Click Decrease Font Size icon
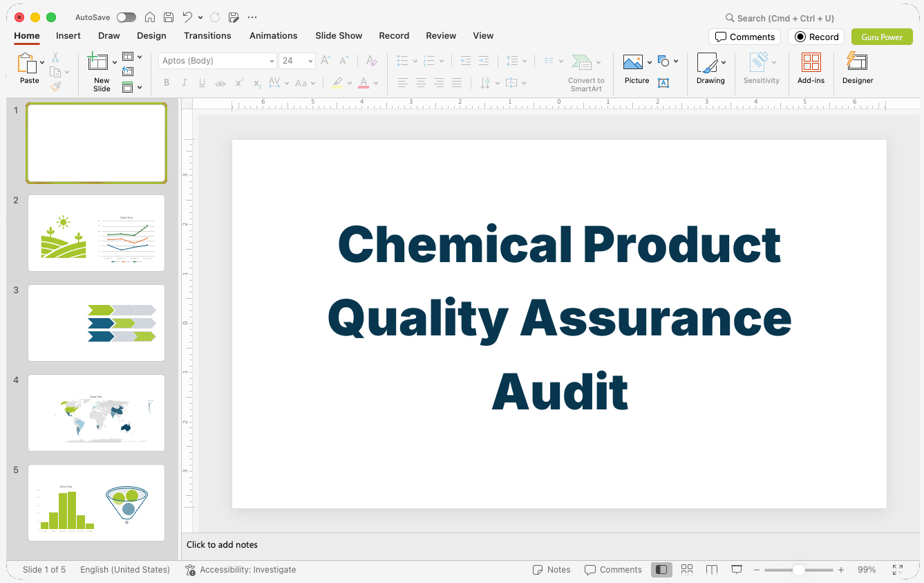The height and width of the screenshot is (583, 924). click(x=344, y=61)
